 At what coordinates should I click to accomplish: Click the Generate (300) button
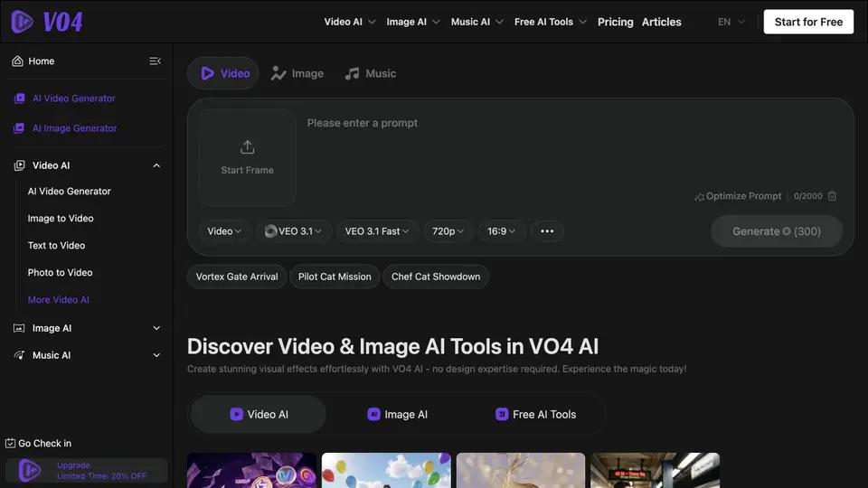pos(777,231)
